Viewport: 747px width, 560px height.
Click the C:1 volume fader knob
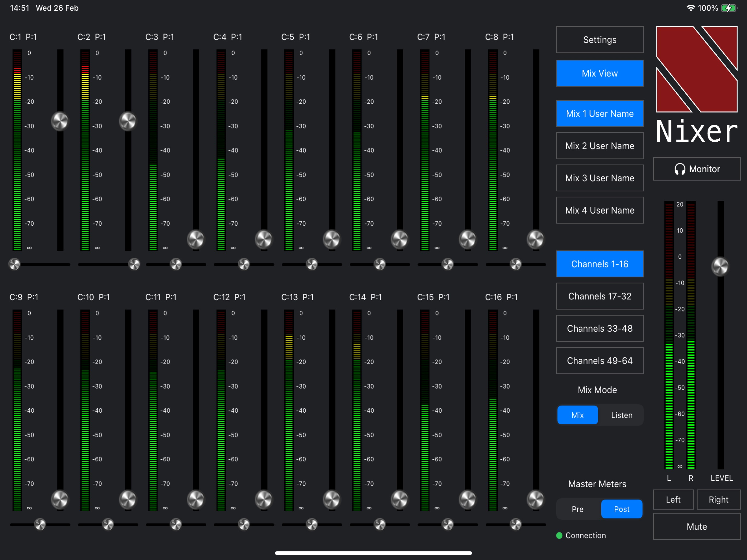60,121
